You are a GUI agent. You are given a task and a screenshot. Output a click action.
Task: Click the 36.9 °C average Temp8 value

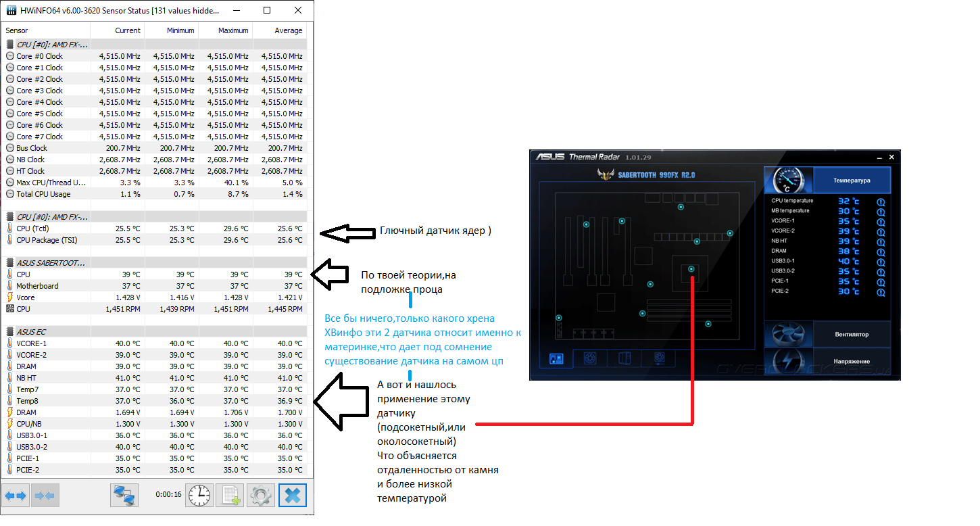(x=290, y=401)
